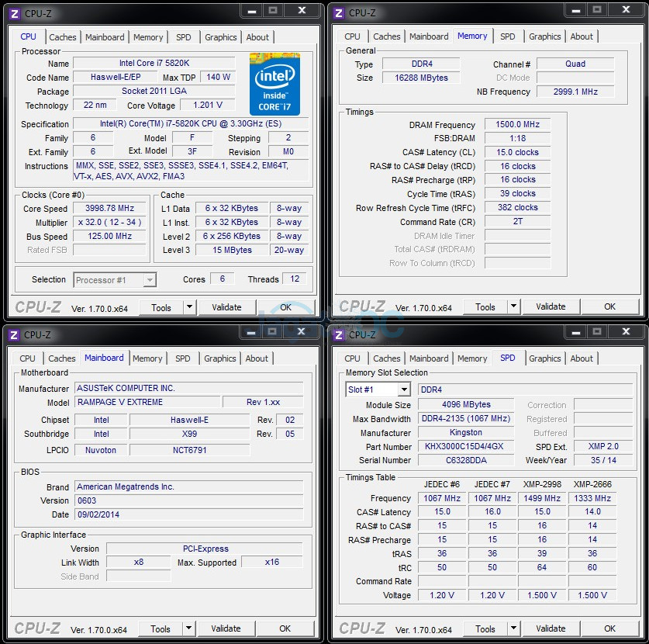Image resolution: width=649 pixels, height=644 pixels.
Task: Open the Tools arrow menu in the Memory window
Action: (x=513, y=306)
